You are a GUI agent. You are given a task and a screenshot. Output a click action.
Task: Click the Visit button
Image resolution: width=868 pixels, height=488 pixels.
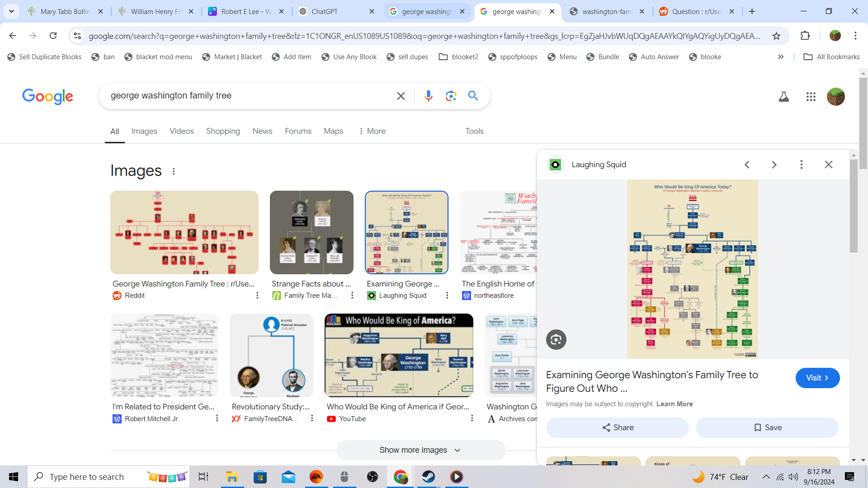tap(817, 378)
